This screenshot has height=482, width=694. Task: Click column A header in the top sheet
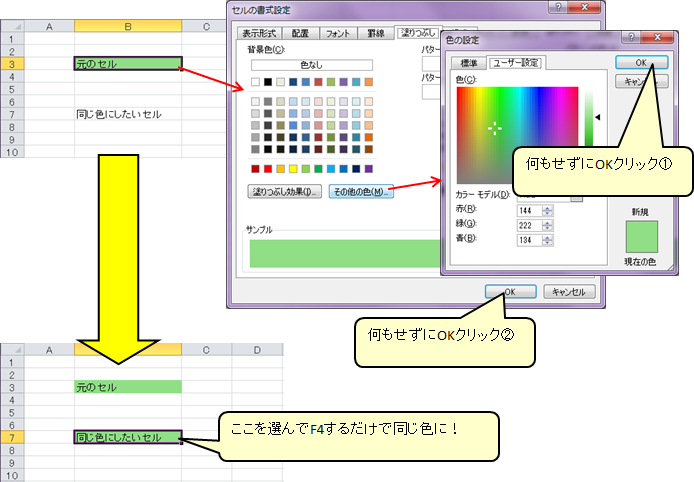click(49, 27)
